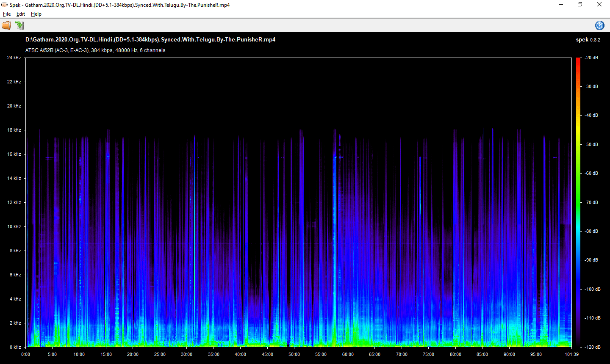Screen dimensions: 610x364
Task: Click the 24 kHz frequency axis label
Action: point(14,58)
